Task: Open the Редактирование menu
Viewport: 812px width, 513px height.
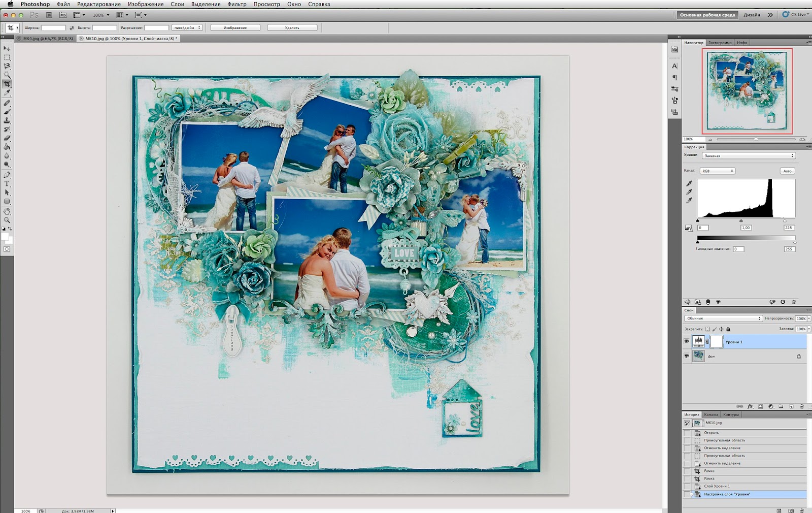Action: 99,4
